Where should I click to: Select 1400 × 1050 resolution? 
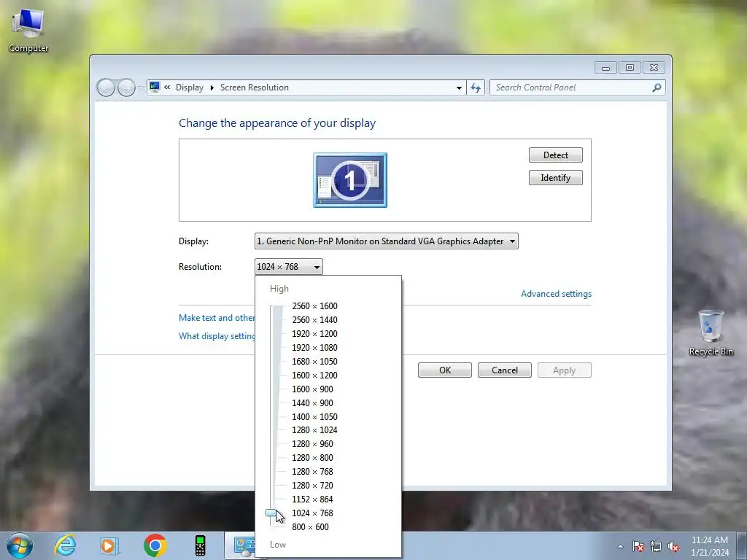(x=314, y=416)
